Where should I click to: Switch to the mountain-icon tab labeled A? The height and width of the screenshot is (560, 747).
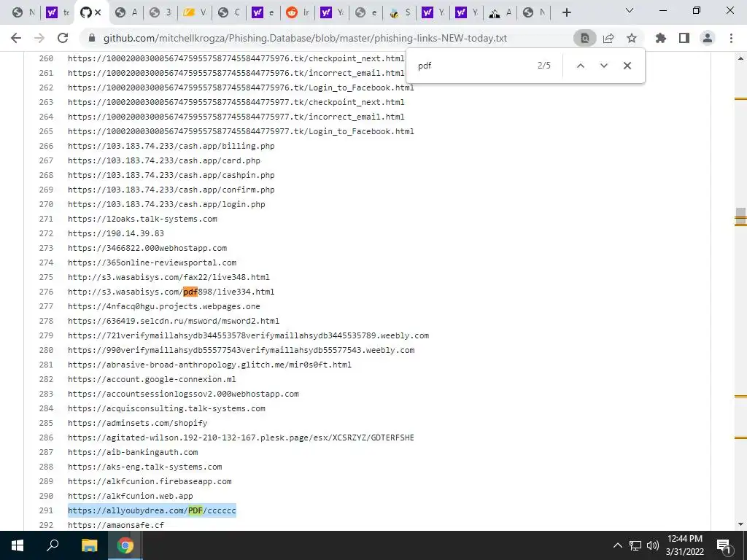[x=500, y=12]
